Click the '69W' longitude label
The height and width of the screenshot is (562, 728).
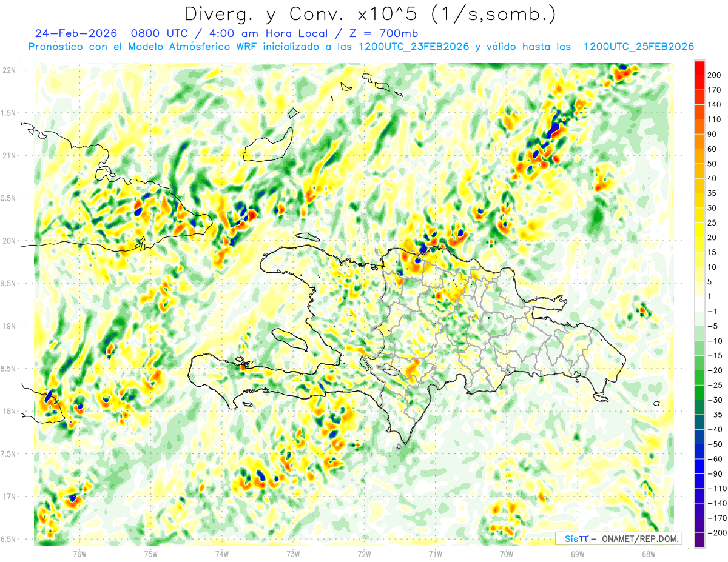coord(577,554)
